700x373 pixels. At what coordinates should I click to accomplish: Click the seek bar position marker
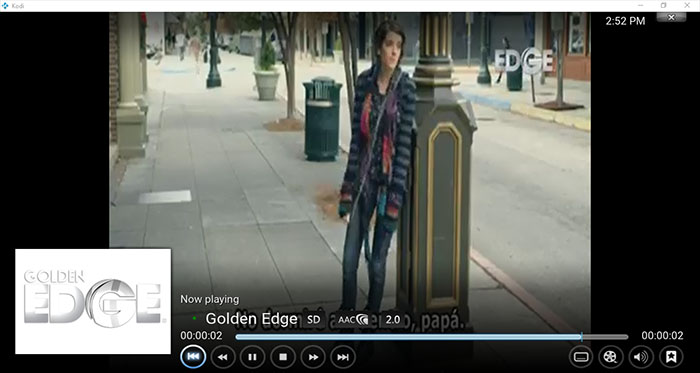pos(581,337)
